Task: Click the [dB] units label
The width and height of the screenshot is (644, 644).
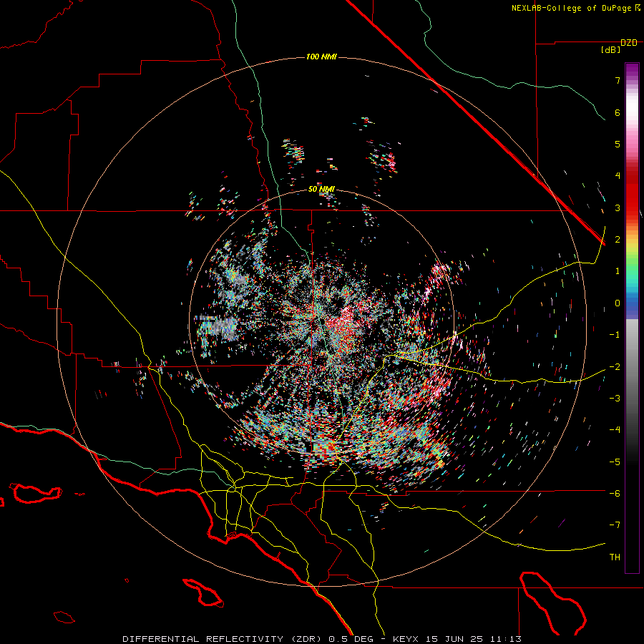Action: pyautogui.click(x=610, y=50)
